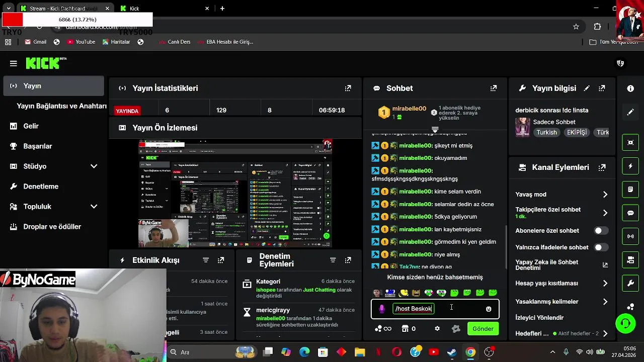Open Yasaklanmış kelimeler options
This screenshot has height=362, width=644.
point(605,302)
